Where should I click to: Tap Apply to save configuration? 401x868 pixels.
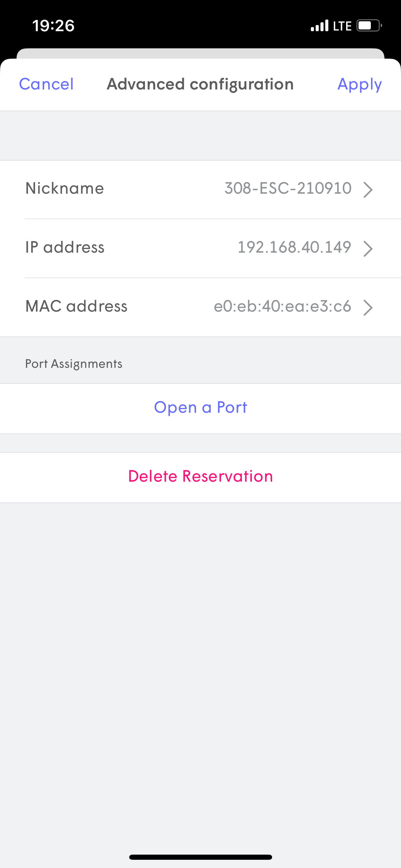coord(359,84)
